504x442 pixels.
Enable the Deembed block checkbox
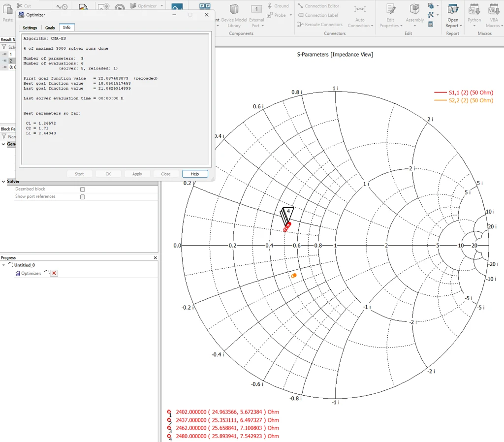pyautogui.click(x=83, y=189)
